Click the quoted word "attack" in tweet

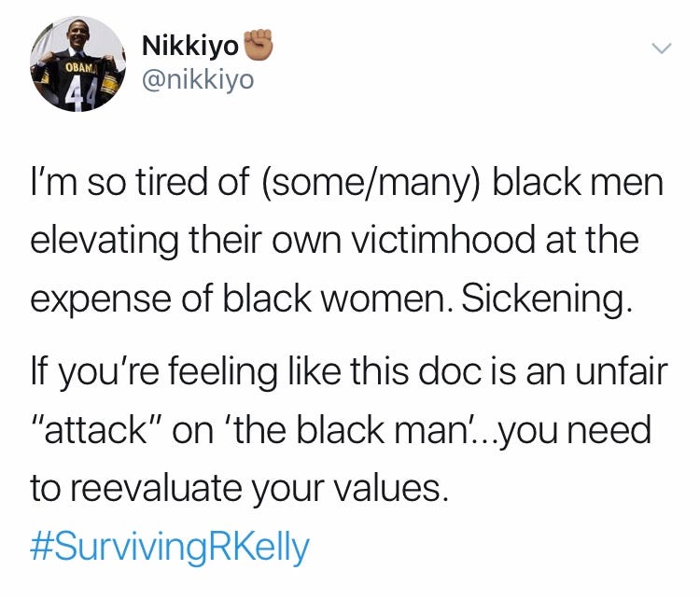pyautogui.click(x=96, y=431)
